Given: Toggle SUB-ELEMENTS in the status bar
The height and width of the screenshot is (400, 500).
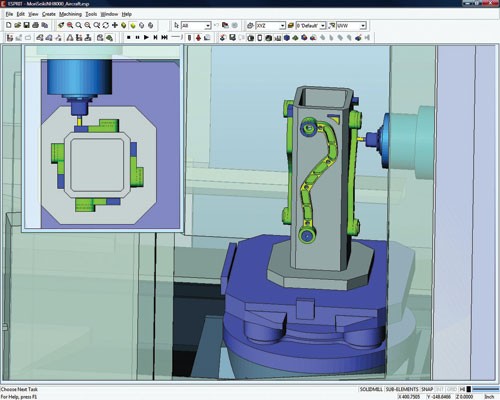Looking at the screenshot, I should point(402,389).
